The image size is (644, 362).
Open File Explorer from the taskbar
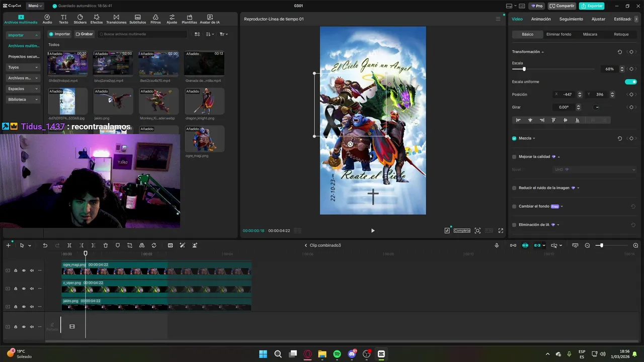[322, 354]
